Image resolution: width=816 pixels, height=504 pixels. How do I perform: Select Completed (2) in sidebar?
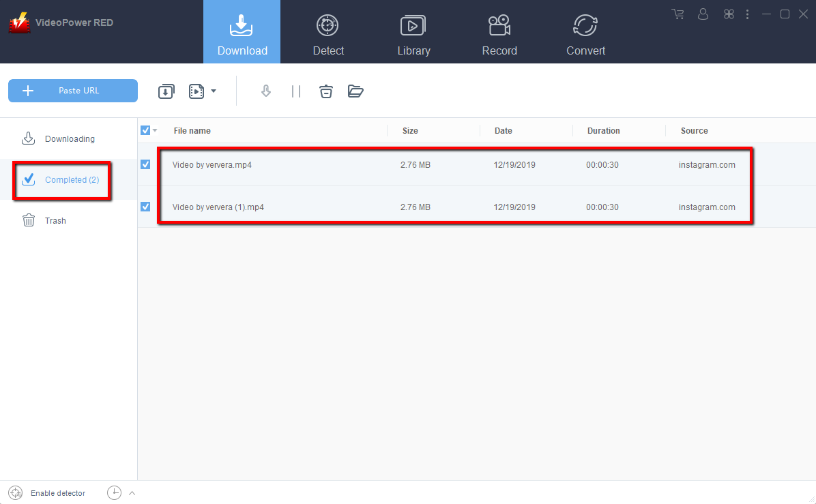(68, 179)
